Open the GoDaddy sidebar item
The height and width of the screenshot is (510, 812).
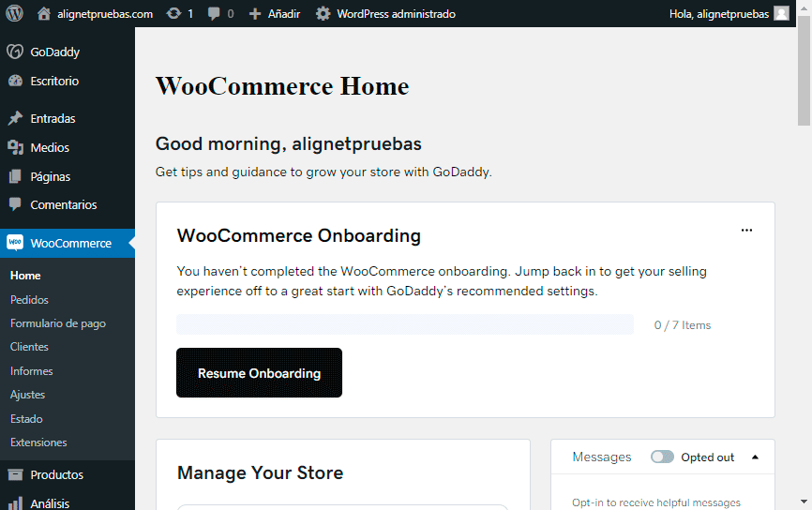54,52
